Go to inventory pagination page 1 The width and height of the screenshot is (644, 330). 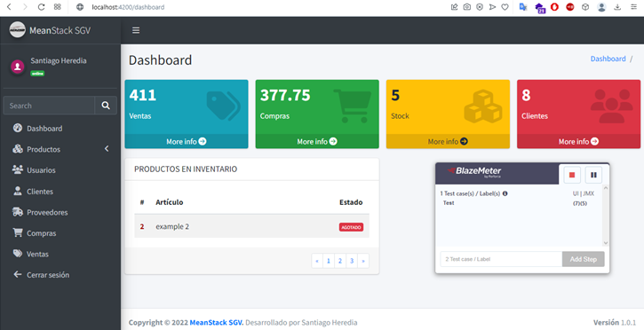[x=329, y=261]
